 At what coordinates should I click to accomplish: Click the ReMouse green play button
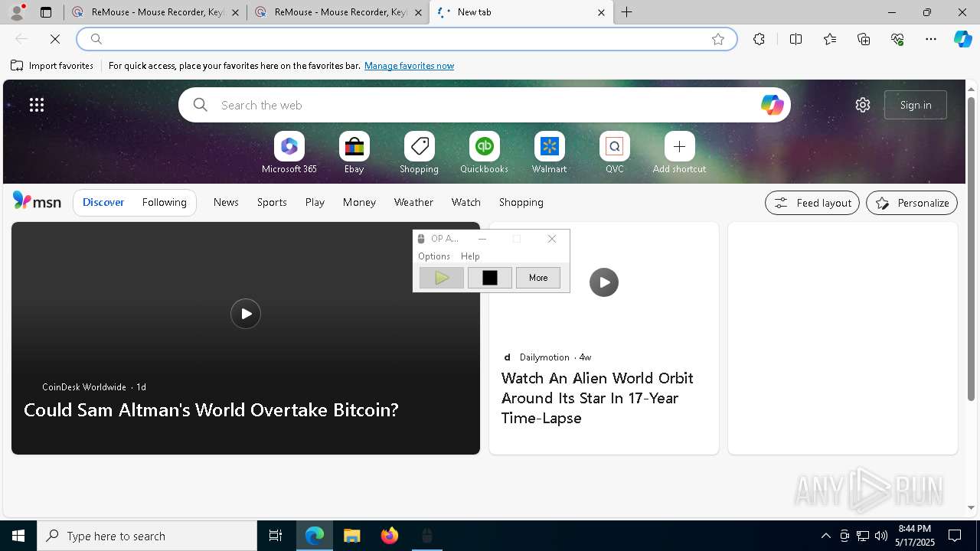click(x=442, y=278)
